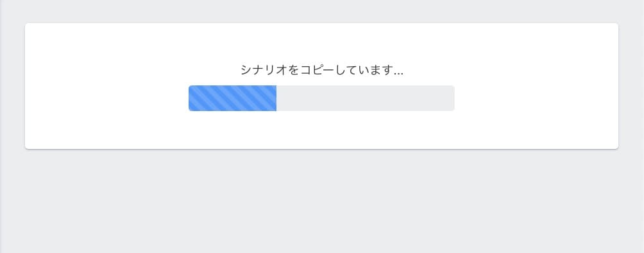The image size is (644, 253).
Task: Click the gray page background below the white card
Action: pos(321,202)
